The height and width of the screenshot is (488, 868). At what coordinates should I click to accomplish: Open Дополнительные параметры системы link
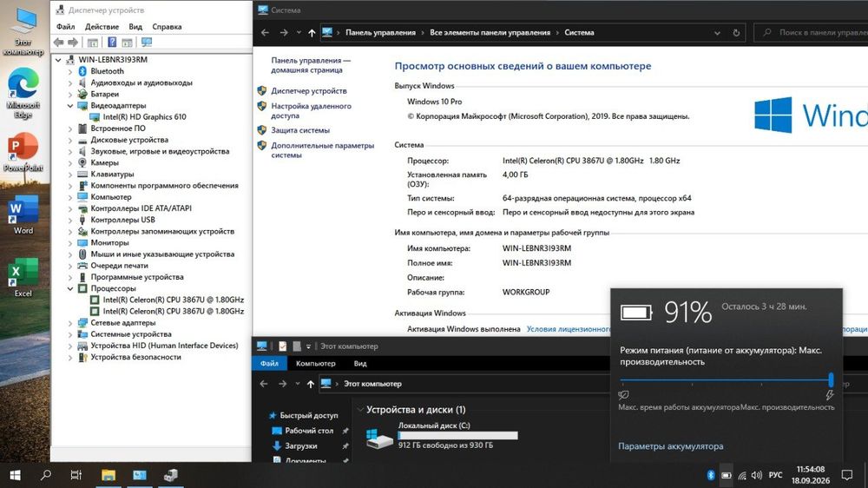pos(322,150)
